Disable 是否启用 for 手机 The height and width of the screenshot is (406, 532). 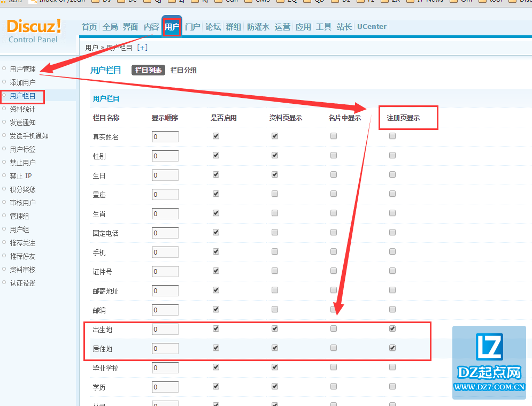[x=216, y=252]
